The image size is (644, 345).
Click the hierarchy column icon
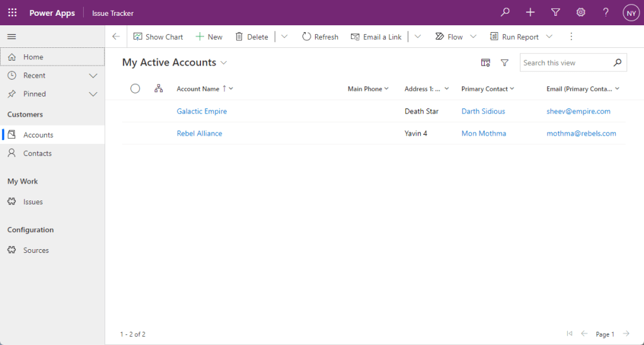point(158,89)
